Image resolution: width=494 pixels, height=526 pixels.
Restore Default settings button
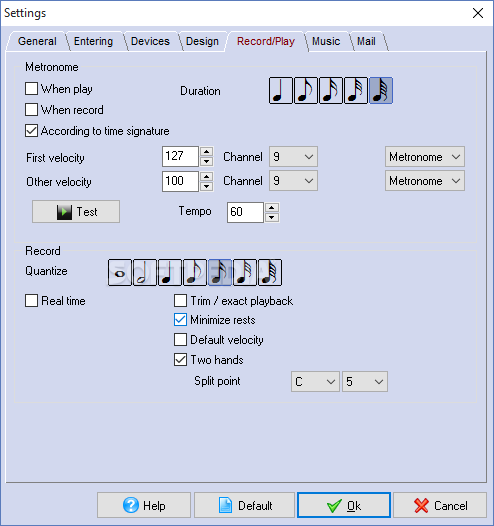point(244,505)
